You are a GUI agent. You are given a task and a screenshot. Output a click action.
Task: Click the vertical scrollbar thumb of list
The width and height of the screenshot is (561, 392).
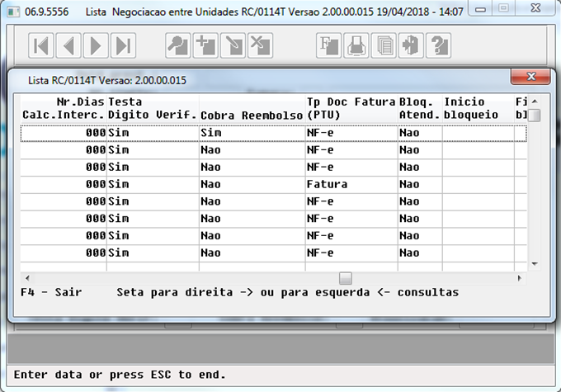[535, 115]
